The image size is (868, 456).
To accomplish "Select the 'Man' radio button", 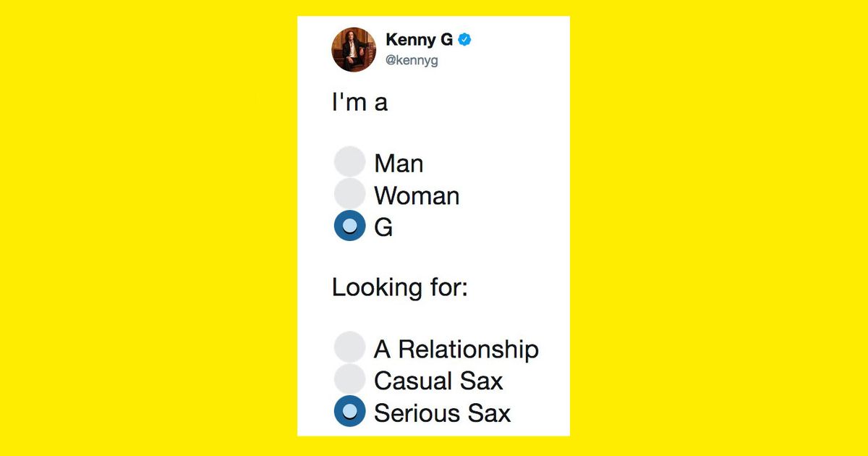I will pos(349,161).
